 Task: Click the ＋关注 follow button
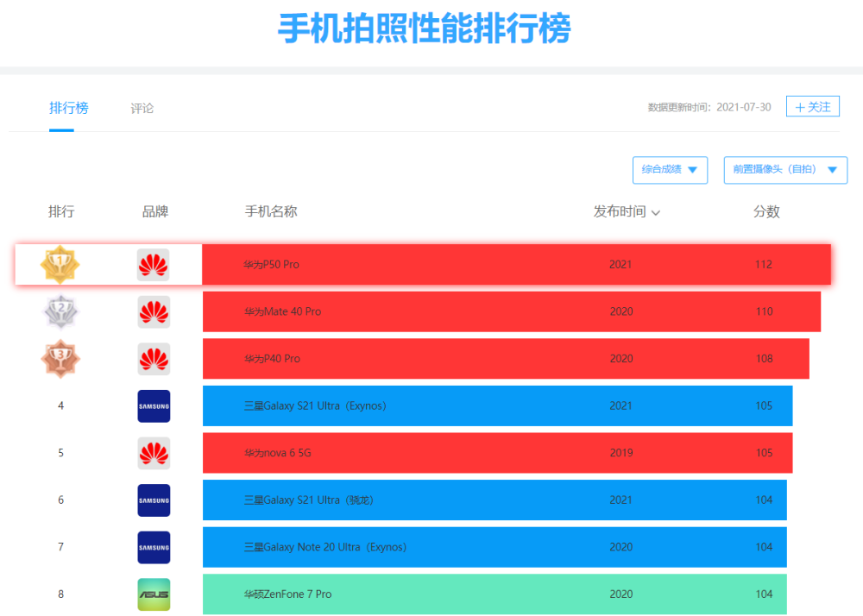click(812, 107)
